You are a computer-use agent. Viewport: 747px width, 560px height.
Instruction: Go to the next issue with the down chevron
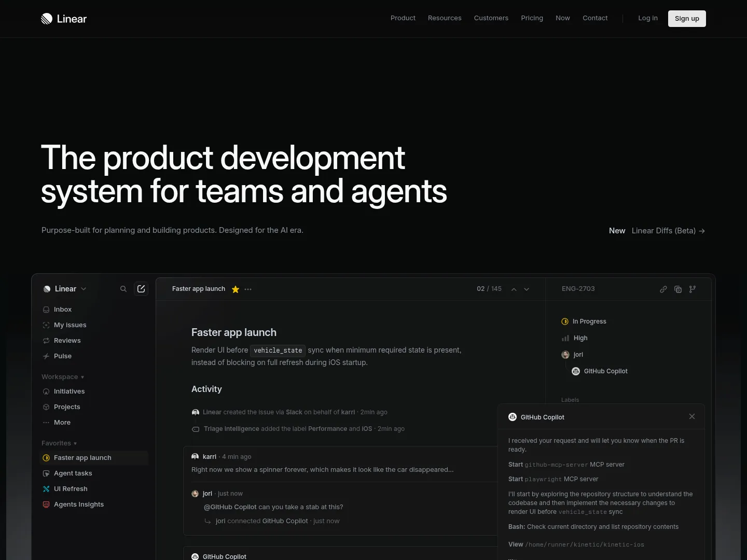coord(527,289)
